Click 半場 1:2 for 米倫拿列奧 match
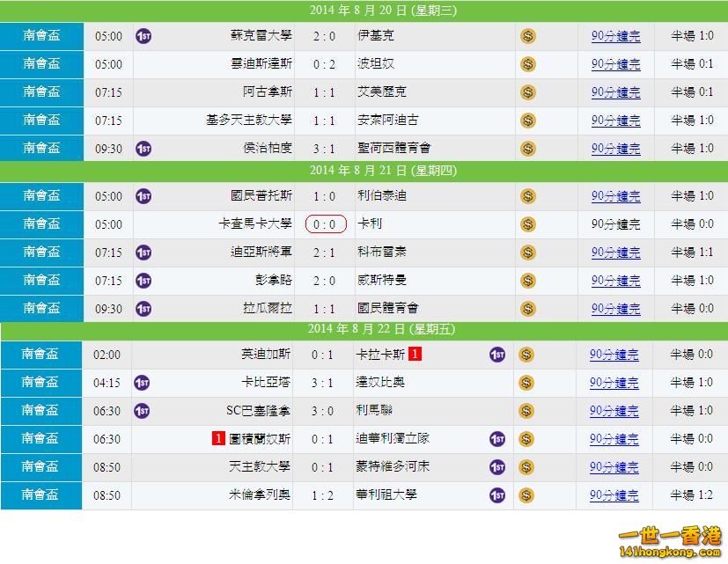 pyautogui.click(x=691, y=495)
